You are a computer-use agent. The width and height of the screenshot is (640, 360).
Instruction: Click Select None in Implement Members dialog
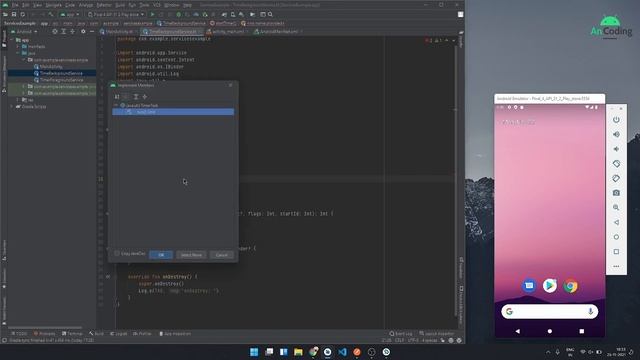191,255
